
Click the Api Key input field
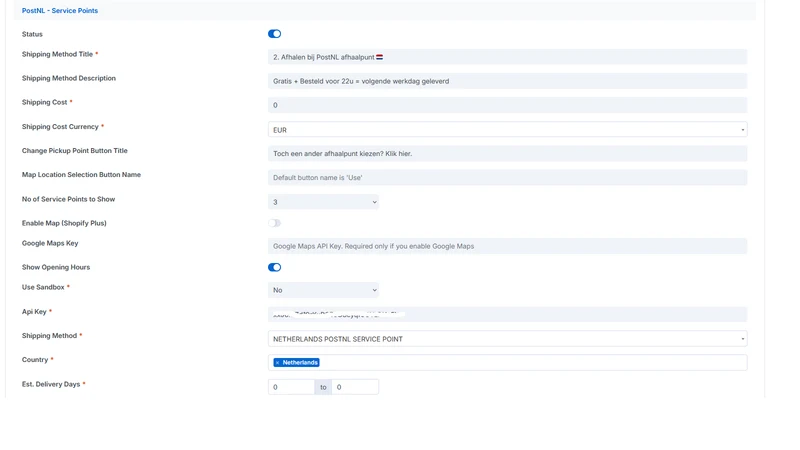tap(507, 314)
